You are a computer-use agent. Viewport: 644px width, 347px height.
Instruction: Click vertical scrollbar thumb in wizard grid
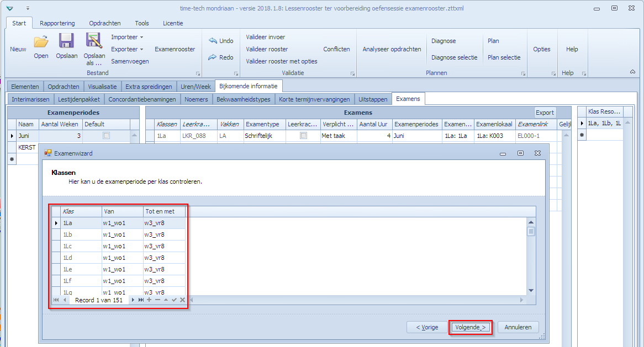[x=531, y=231]
